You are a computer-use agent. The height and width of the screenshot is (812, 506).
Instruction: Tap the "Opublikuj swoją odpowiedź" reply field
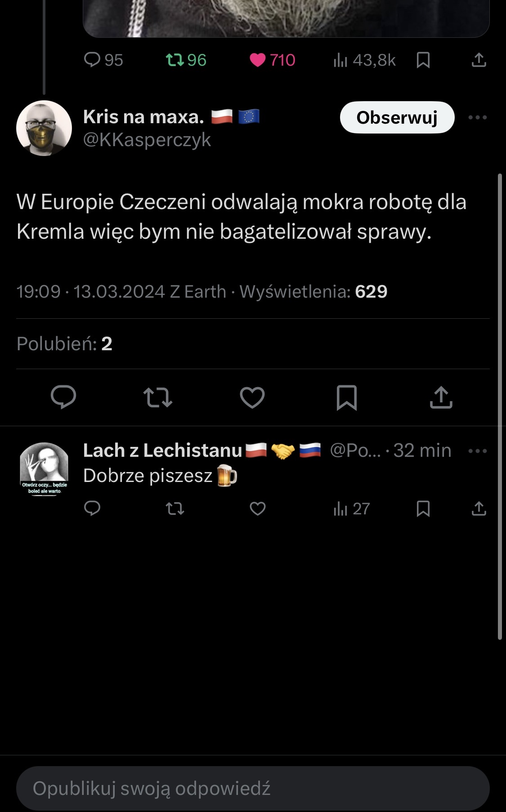(253, 788)
